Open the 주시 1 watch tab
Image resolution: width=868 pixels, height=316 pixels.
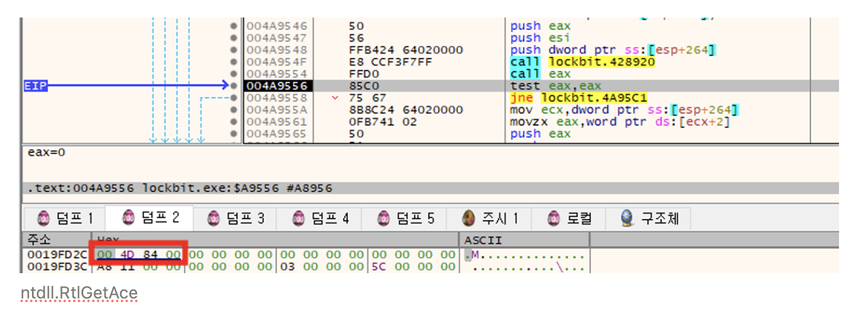coord(490,218)
